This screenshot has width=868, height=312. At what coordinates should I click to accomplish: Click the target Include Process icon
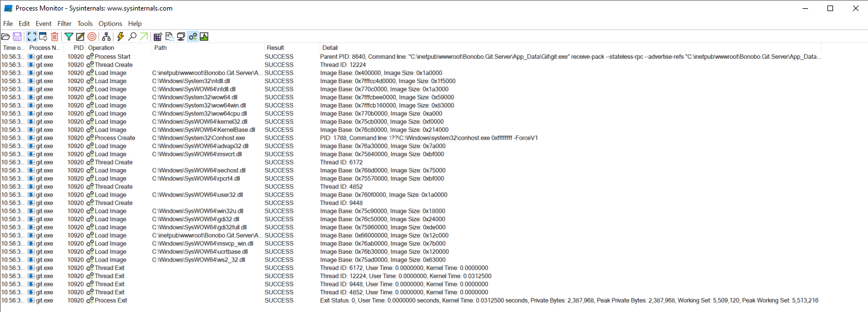(x=92, y=37)
